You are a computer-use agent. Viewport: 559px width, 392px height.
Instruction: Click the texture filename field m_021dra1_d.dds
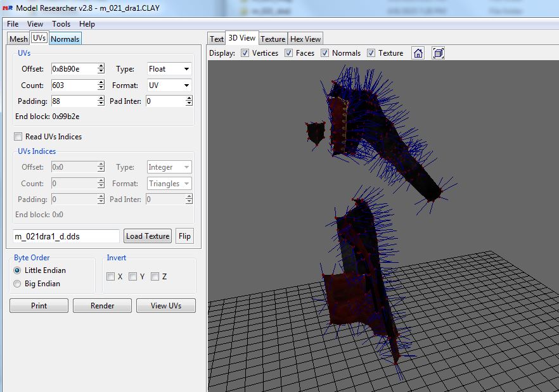66,236
